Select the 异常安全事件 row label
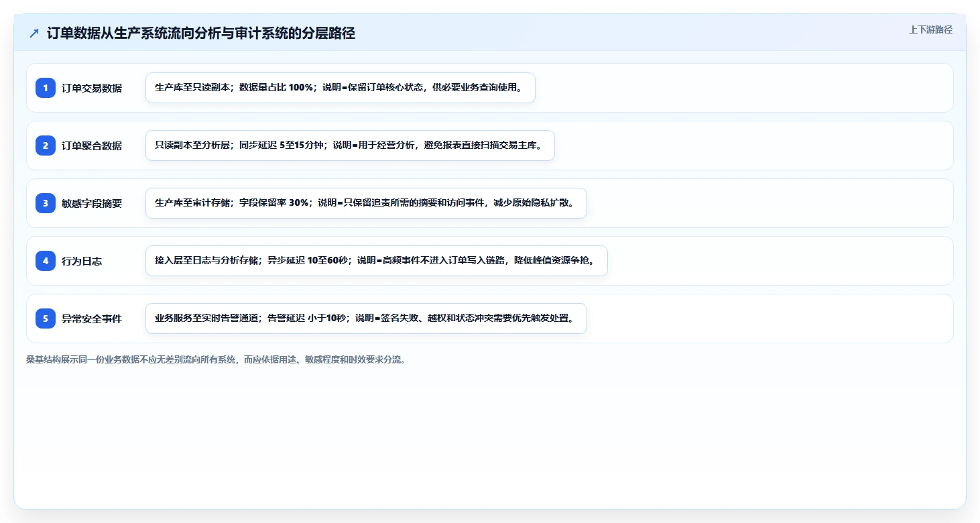 pyautogui.click(x=92, y=318)
